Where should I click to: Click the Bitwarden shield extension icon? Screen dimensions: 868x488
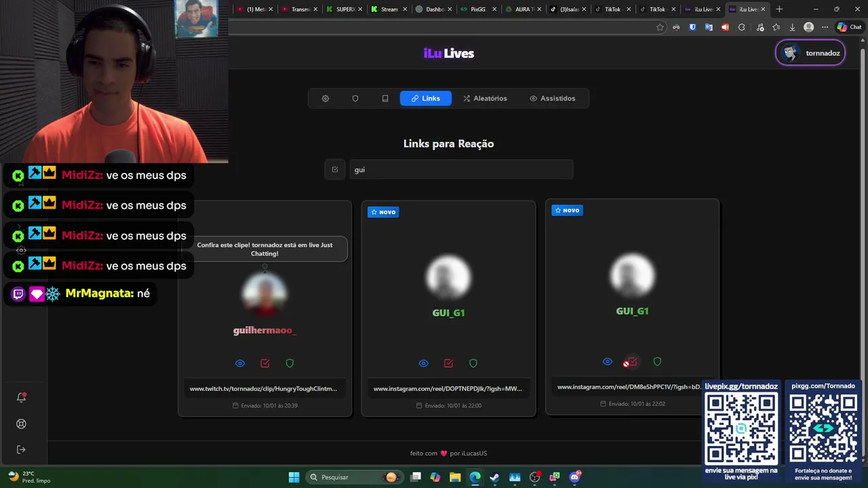point(692,27)
